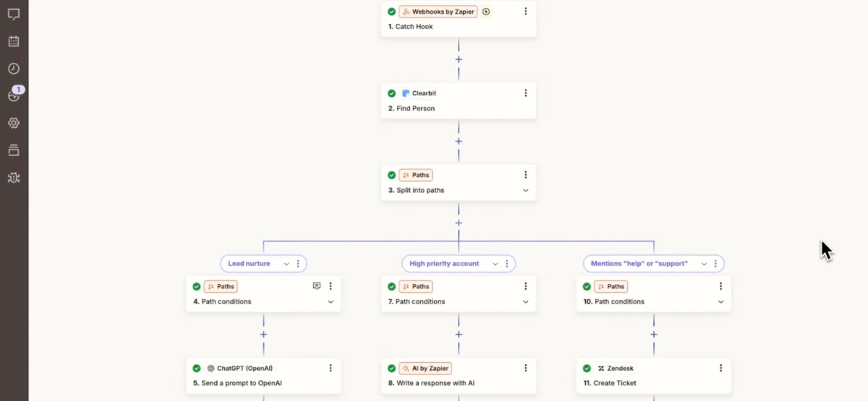This screenshot has width=868, height=401.
Task: Add a step after step 4 Path conditions
Action: click(x=263, y=335)
